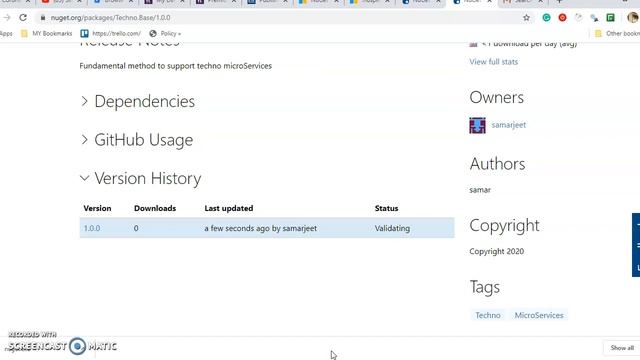640x360 pixels.
Task: Collapse the Version History section
Action: (x=141, y=178)
